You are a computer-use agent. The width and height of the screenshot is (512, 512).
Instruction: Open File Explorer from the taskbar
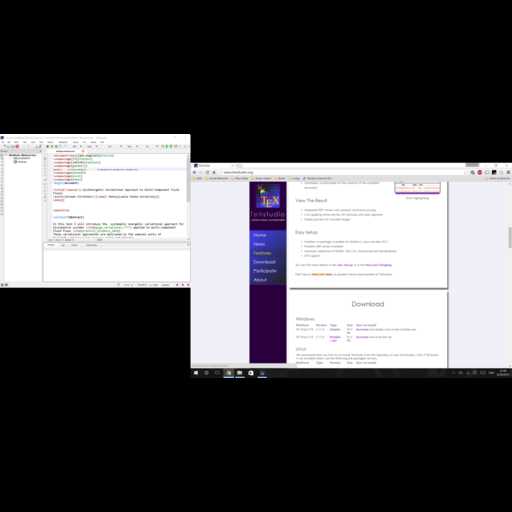click(x=240, y=373)
